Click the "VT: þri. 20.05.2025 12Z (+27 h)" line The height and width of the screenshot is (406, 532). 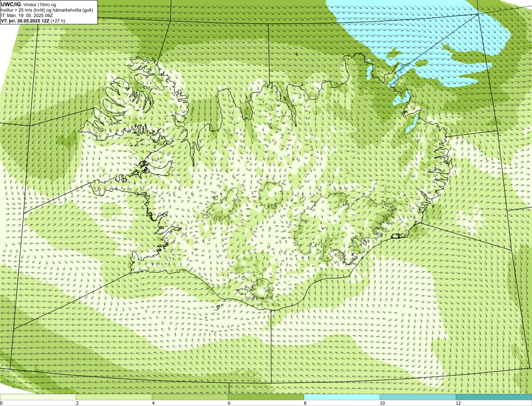click(33, 20)
